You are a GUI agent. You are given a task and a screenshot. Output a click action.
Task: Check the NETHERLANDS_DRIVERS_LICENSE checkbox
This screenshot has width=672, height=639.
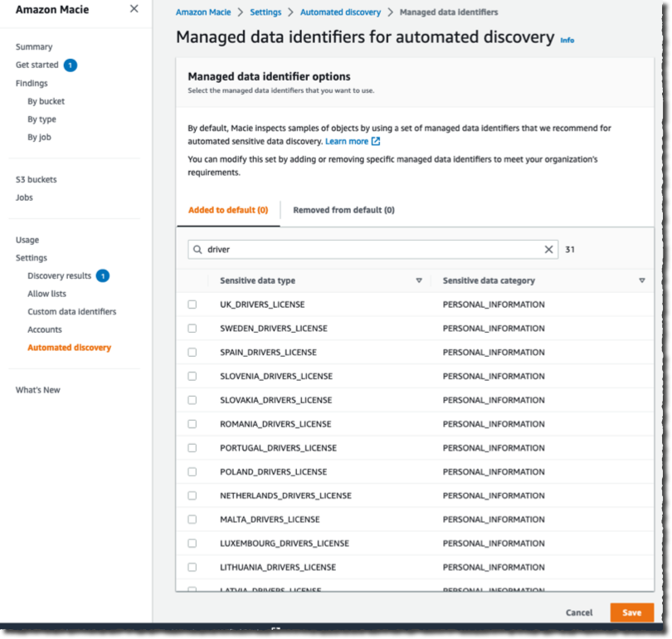click(x=192, y=495)
